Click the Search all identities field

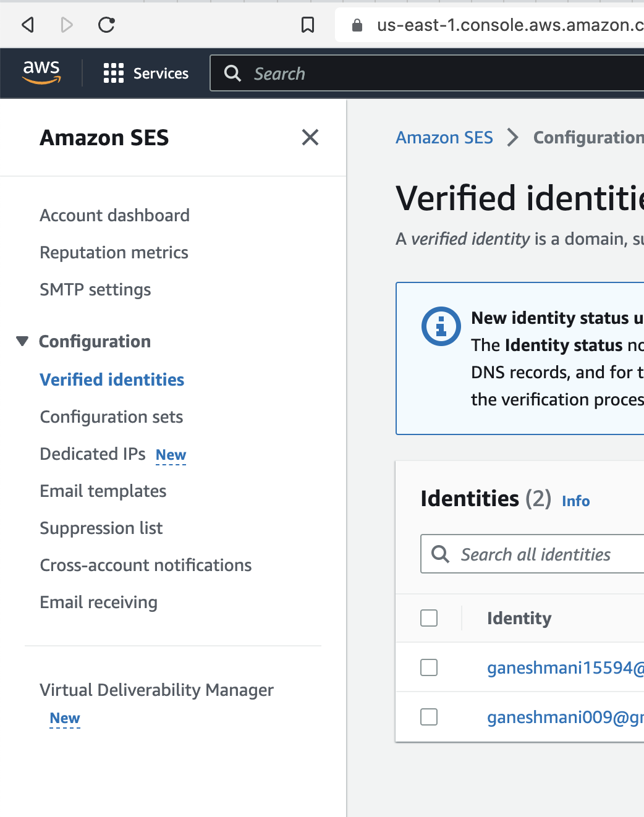click(x=544, y=554)
